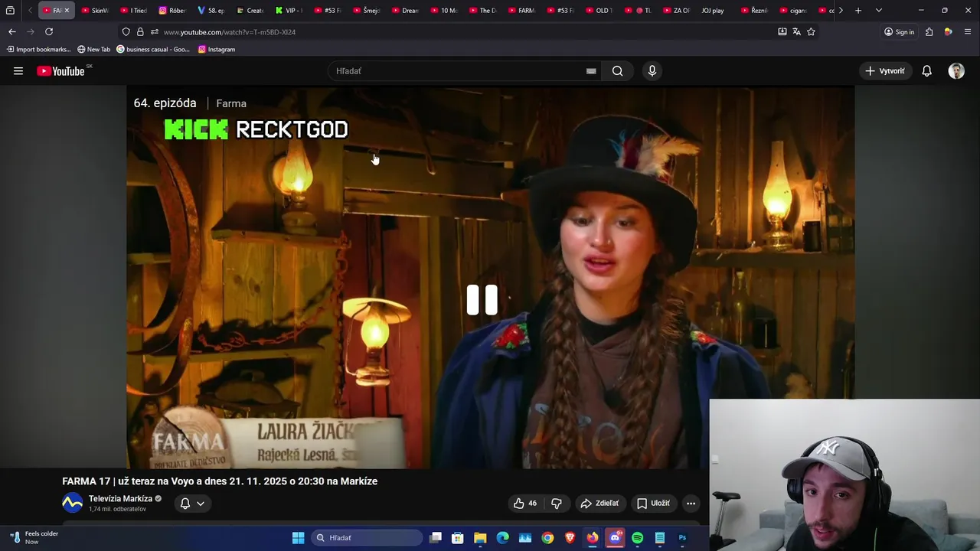Reload the page in browser toolbar

pyautogui.click(x=49, y=32)
